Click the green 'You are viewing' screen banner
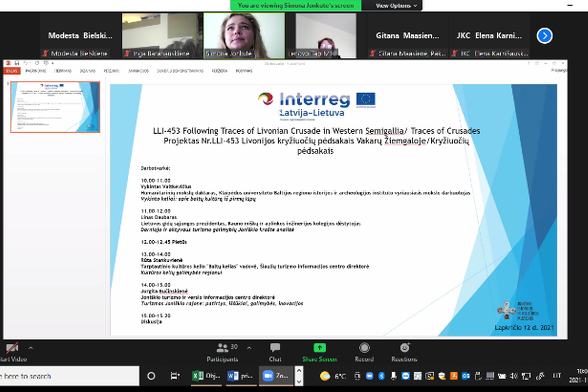Image resolution: width=588 pixels, height=392 pixels. tap(296, 5)
